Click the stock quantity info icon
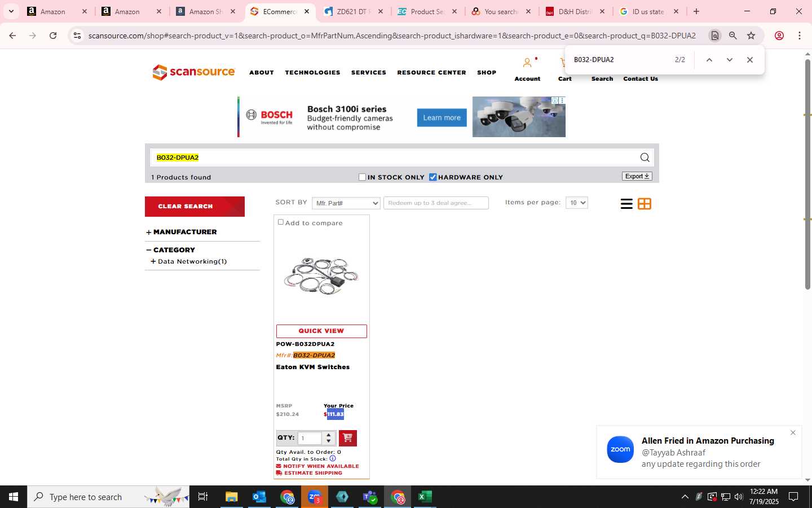 (x=333, y=458)
